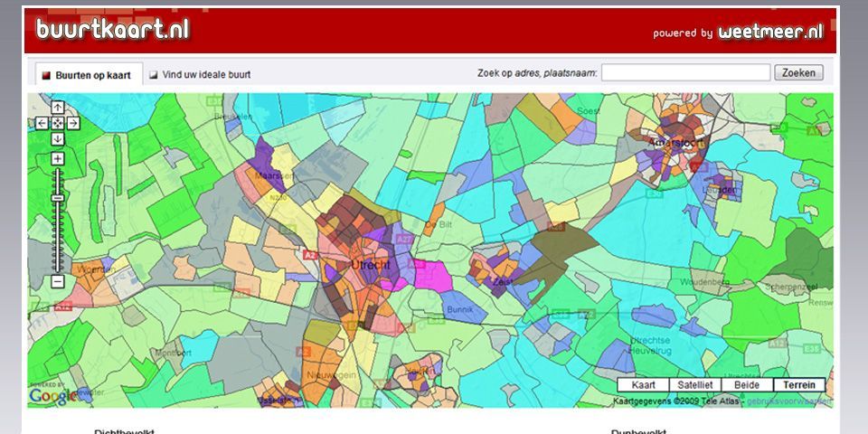Image resolution: width=868 pixels, height=434 pixels.
Task: Click the De Bilt label on map
Action: pos(439,225)
